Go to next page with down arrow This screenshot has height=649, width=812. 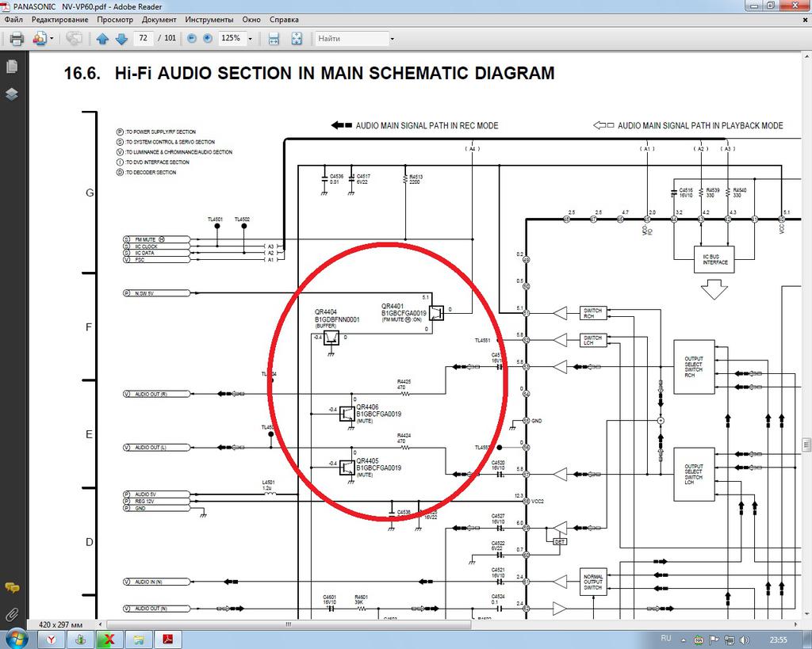click(121, 38)
